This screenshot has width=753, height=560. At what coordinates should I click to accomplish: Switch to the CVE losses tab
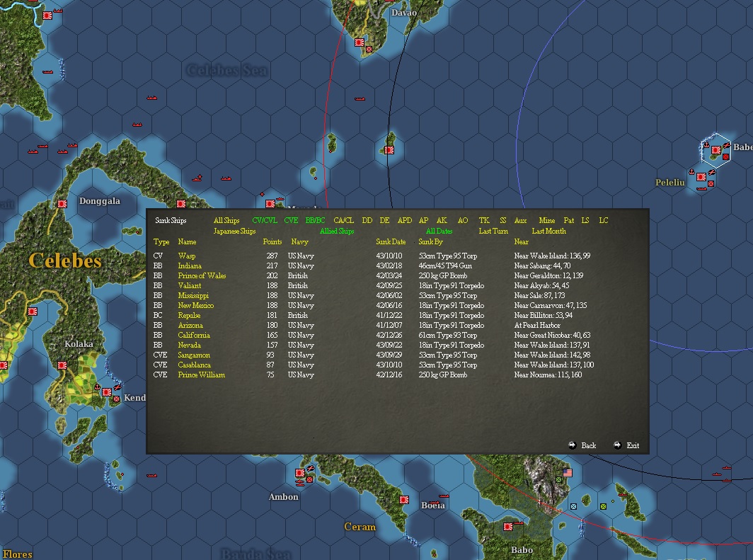coord(290,220)
